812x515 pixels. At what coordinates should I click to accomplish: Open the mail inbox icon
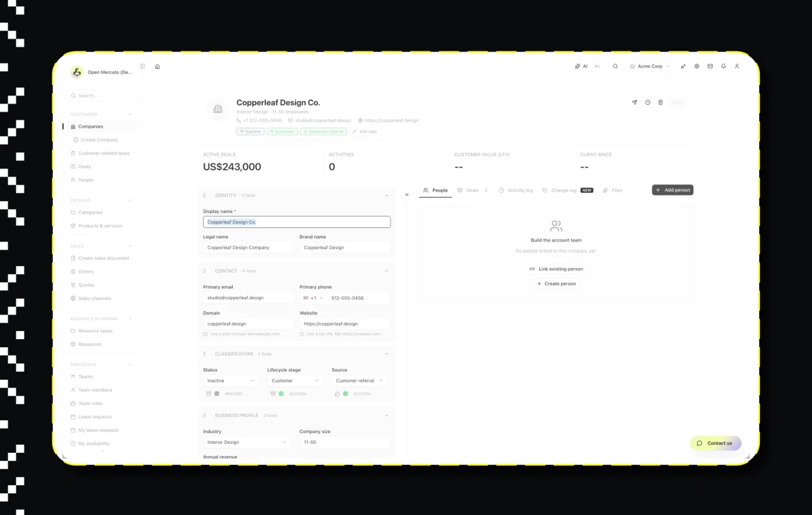click(710, 66)
